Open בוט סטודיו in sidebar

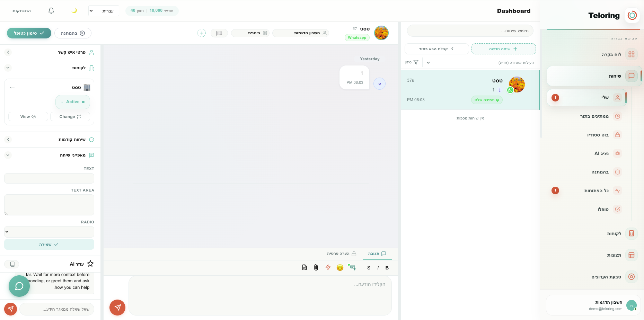tap(598, 135)
